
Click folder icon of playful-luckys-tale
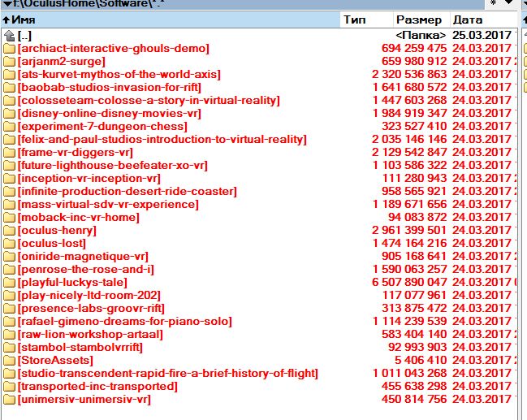click(x=10, y=283)
